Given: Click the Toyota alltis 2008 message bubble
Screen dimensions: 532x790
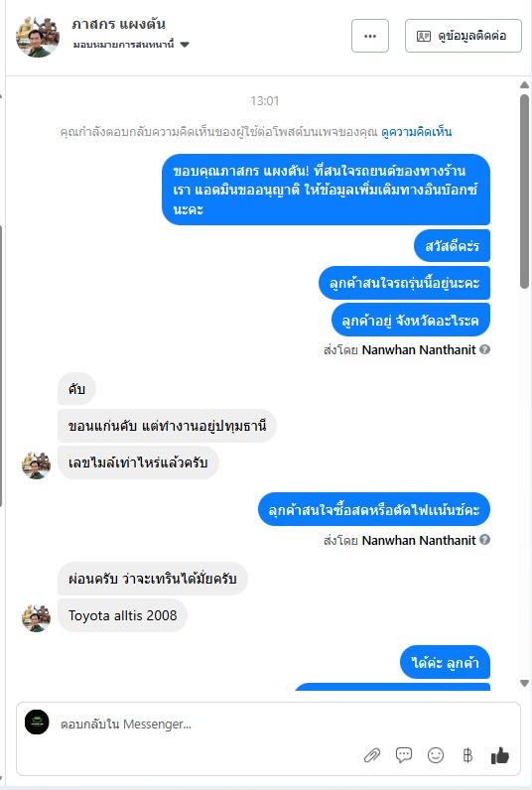Looking at the screenshot, I should coord(122,615).
